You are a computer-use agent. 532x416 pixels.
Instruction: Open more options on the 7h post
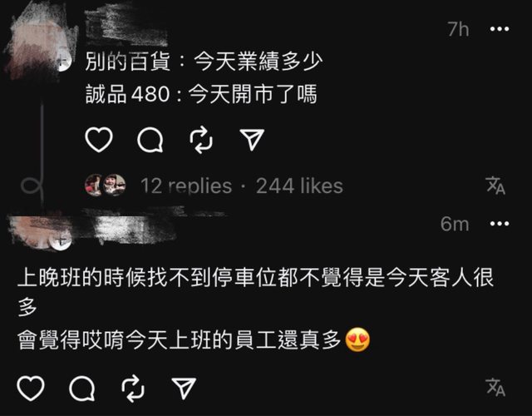coord(500,29)
